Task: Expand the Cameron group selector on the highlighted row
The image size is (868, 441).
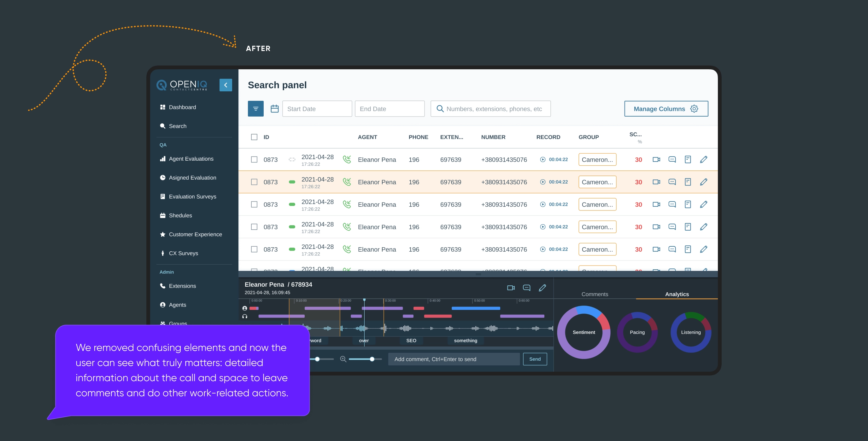Action: 597,182
